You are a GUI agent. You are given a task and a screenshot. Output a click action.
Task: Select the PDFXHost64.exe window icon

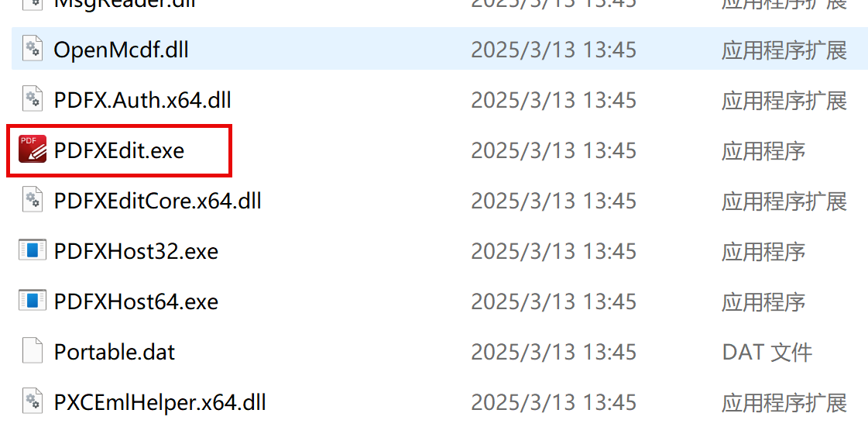tap(32, 301)
